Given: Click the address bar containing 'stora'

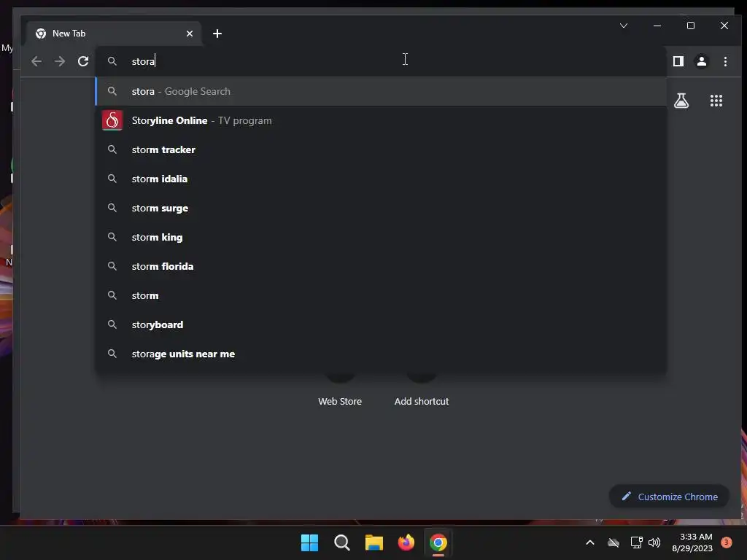Looking at the screenshot, I should 381,61.
